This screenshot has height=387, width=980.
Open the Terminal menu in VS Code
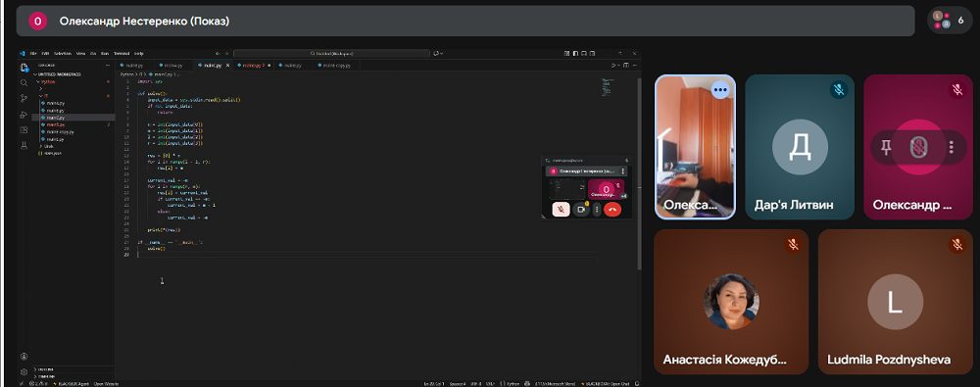click(122, 54)
